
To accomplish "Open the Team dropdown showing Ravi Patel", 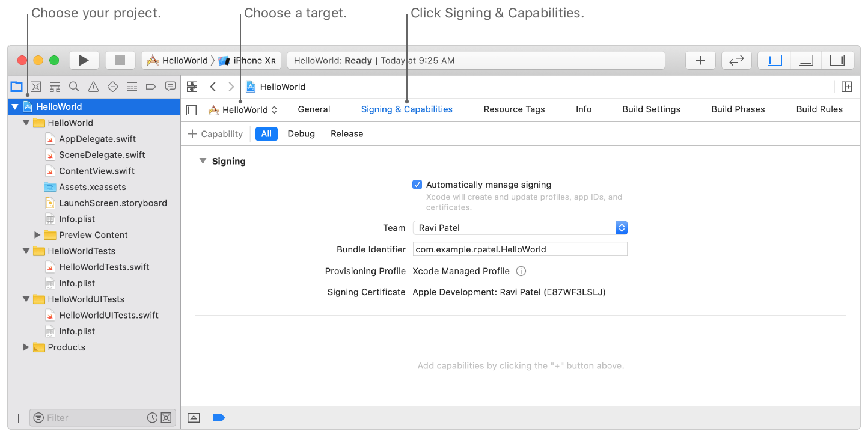I will (x=622, y=227).
